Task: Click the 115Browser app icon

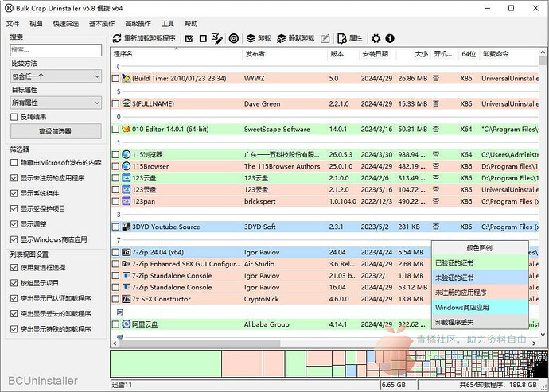Action: (126, 166)
